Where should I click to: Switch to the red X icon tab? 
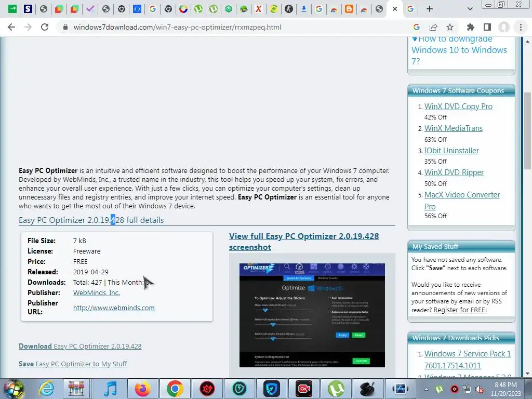[x=259, y=9]
